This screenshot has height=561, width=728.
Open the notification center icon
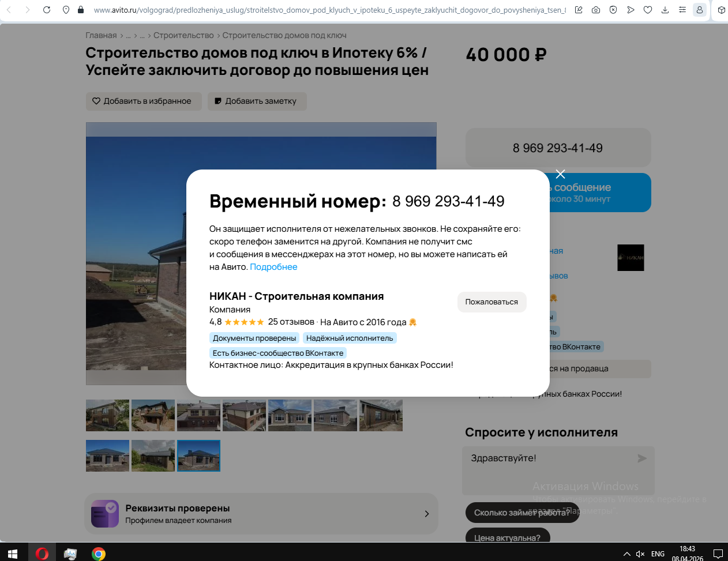click(x=718, y=554)
